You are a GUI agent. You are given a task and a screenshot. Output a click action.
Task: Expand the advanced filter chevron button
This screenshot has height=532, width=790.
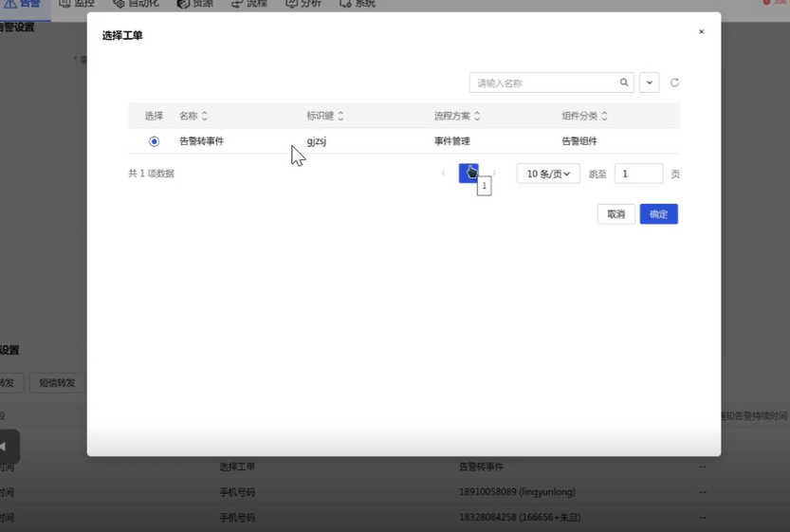coord(650,83)
